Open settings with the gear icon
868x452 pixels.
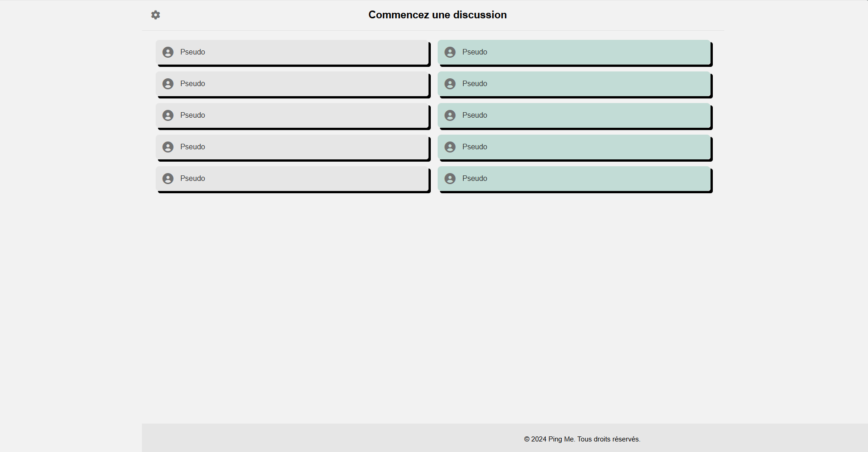click(156, 15)
